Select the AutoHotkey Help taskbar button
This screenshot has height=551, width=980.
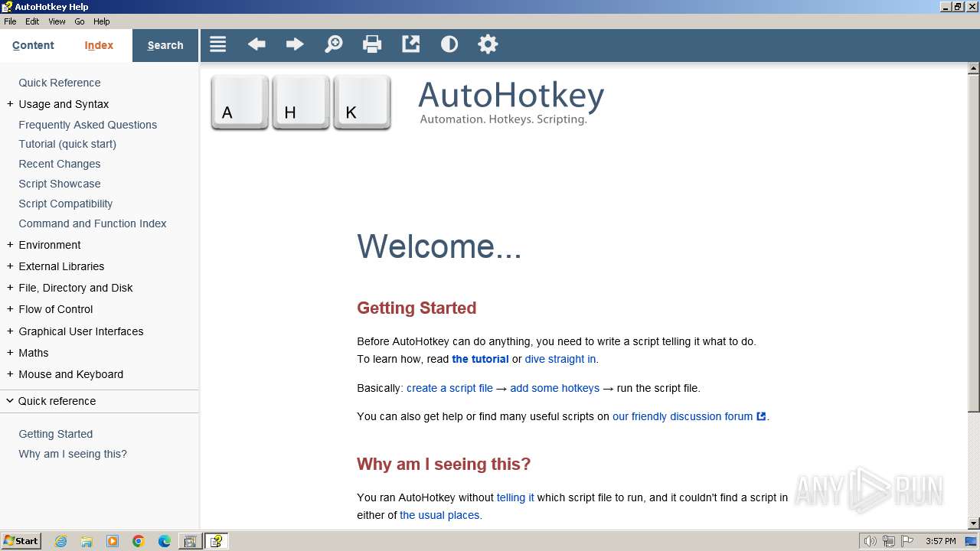tap(217, 541)
